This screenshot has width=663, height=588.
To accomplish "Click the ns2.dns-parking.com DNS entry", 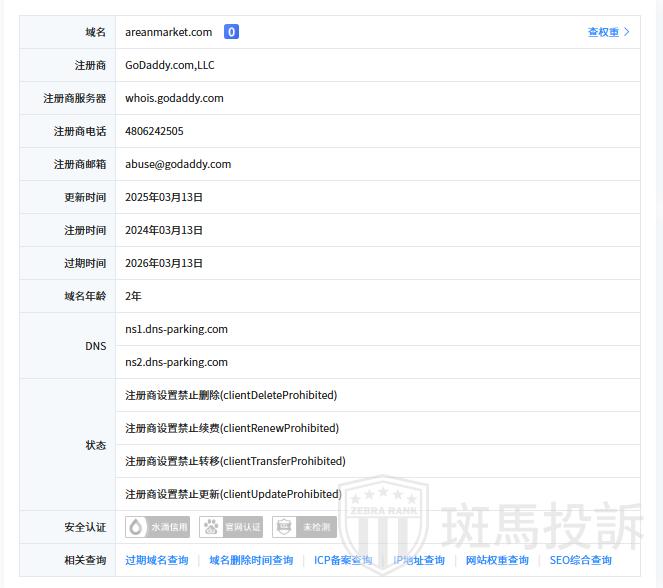I will pos(176,362).
